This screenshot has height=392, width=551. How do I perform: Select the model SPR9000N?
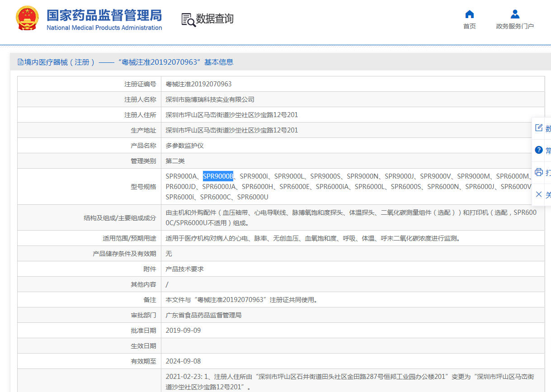363,176
